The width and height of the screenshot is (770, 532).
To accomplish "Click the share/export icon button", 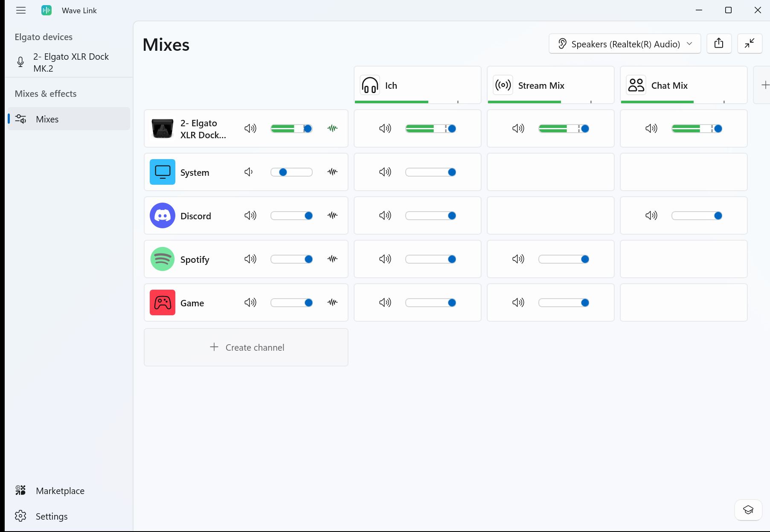I will [x=719, y=44].
